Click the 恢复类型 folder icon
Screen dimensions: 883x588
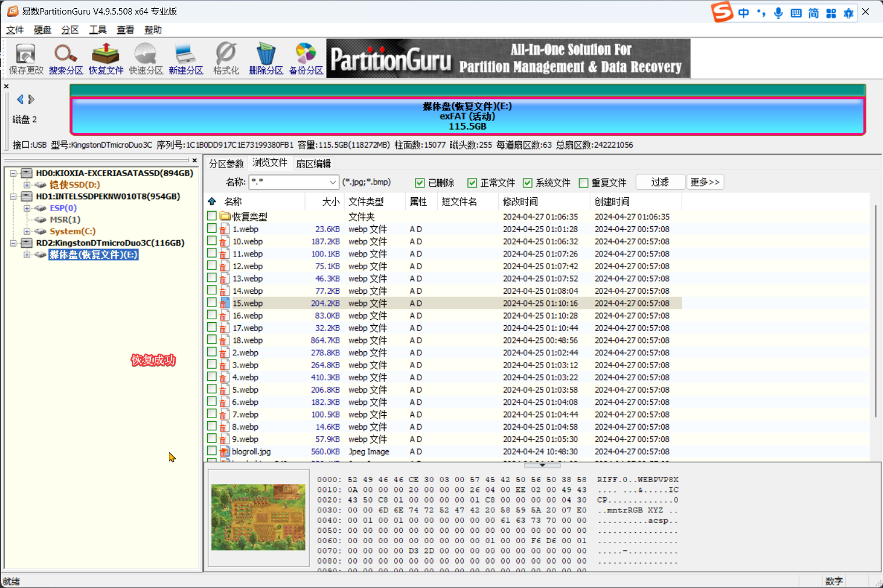coord(225,216)
